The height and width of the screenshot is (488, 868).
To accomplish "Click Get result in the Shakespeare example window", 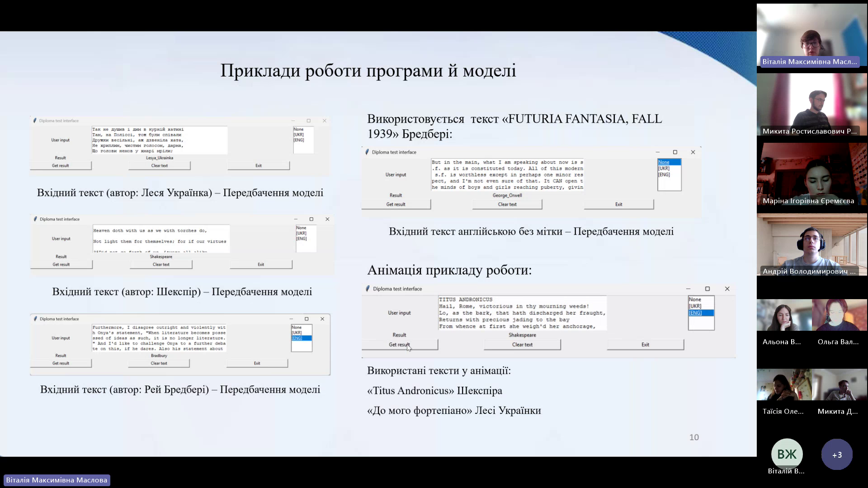I will click(x=61, y=264).
